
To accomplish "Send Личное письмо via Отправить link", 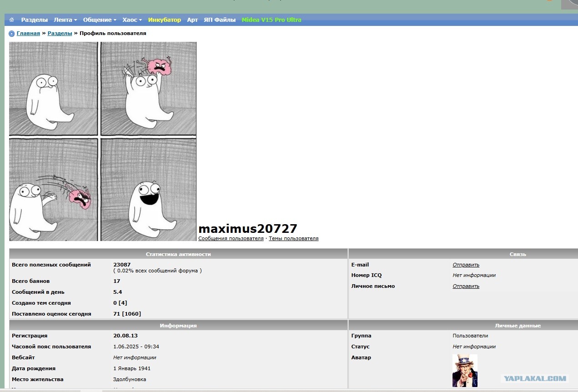I will pos(466,286).
